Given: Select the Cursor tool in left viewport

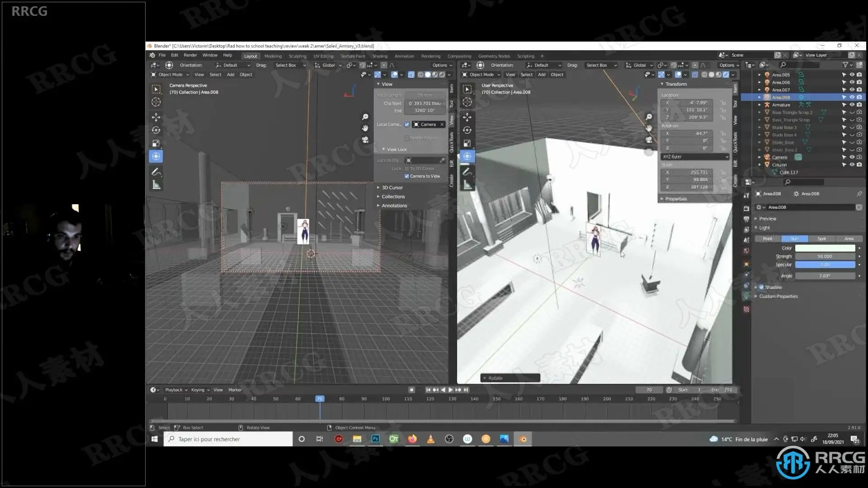Looking at the screenshot, I should tap(156, 102).
